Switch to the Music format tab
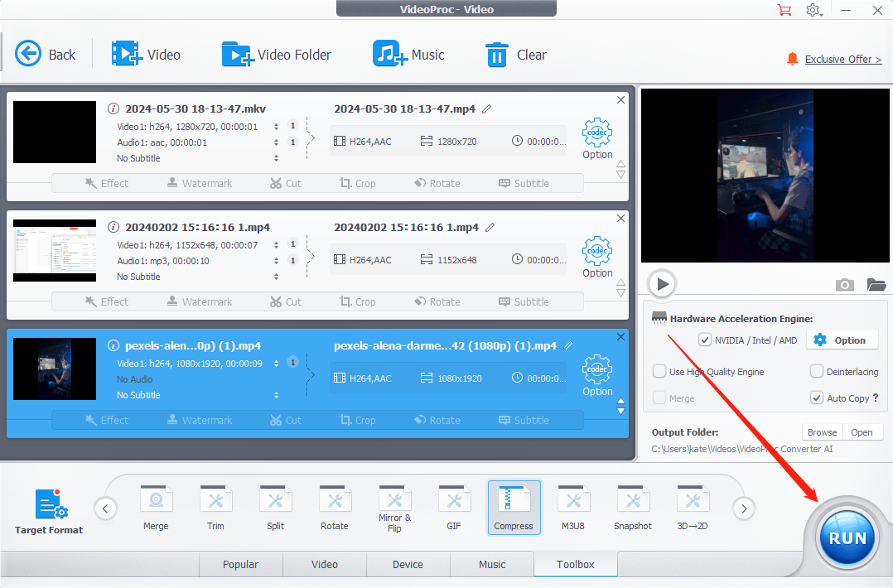Image resolution: width=893 pixels, height=588 pixels. pos(492,564)
